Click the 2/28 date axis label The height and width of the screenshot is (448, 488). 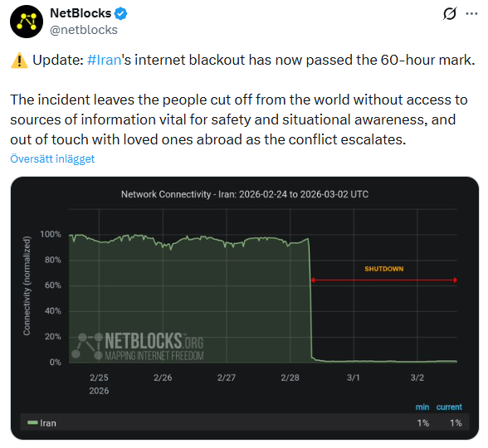pos(290,377)
